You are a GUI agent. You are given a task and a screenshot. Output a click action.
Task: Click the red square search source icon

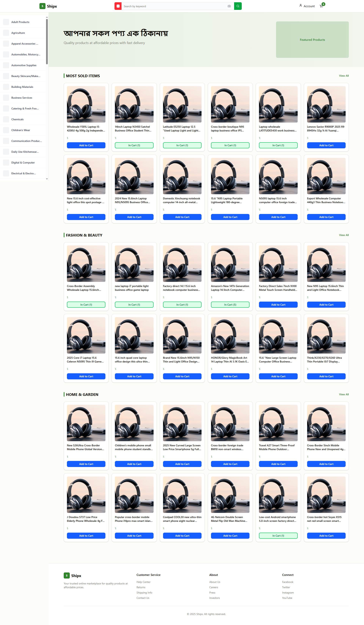(118, 6)
